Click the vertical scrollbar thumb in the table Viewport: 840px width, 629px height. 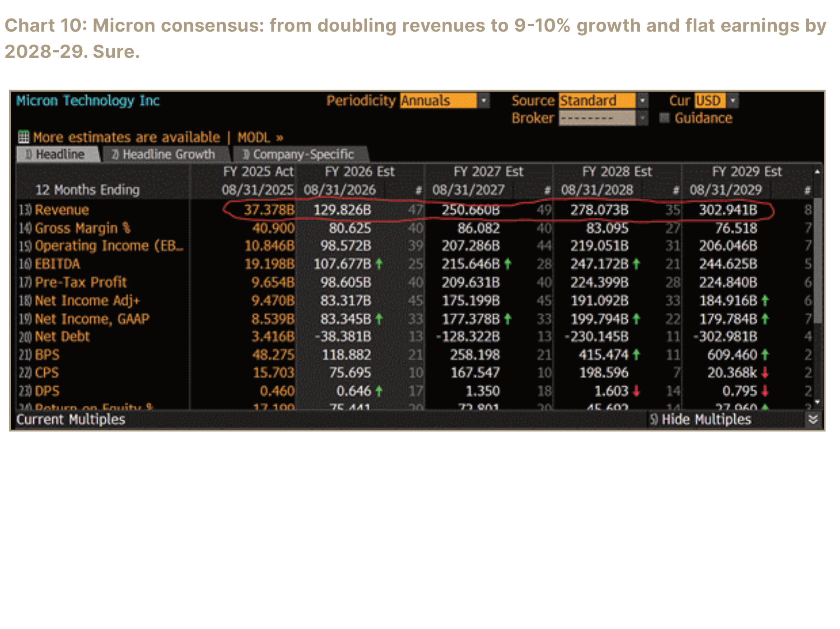tap(817, 260)
